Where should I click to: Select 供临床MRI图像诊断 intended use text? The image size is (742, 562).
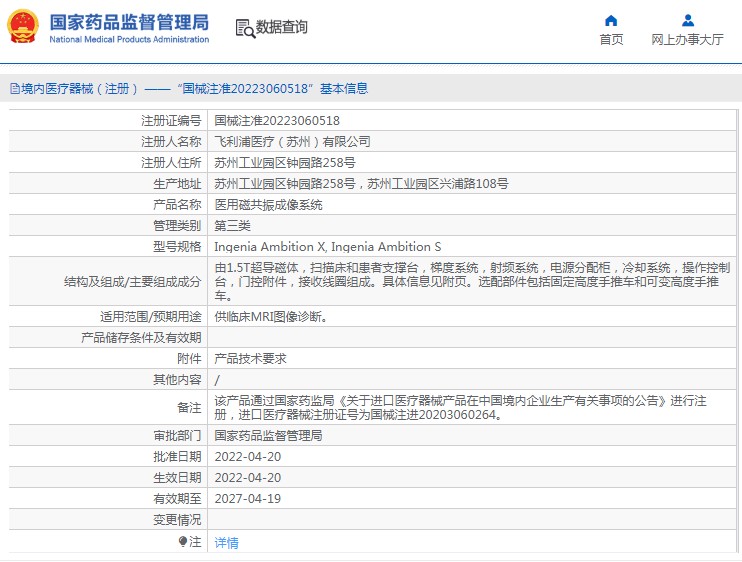(x=271, y=316)
